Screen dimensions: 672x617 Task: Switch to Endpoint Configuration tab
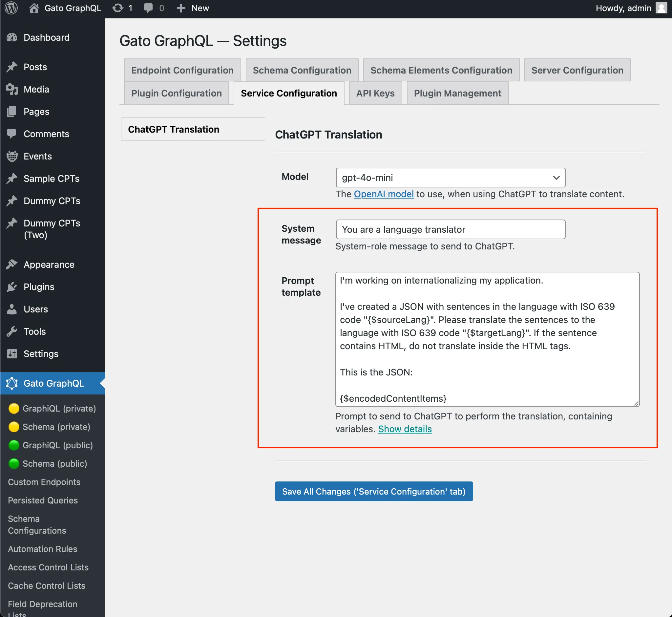(182, 70)
